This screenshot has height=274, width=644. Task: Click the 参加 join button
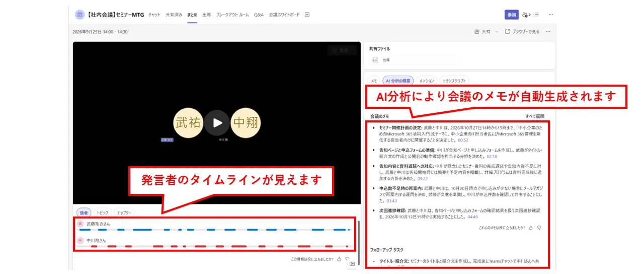512,15
